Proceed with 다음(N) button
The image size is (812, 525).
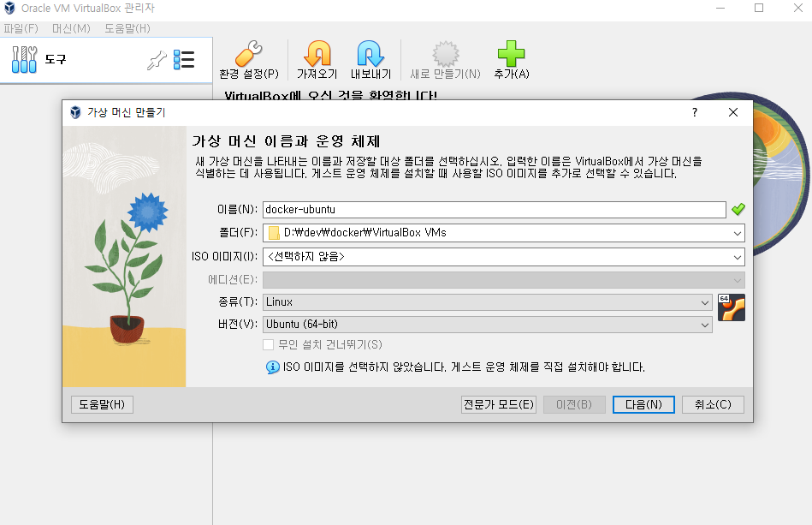[643, 405]
